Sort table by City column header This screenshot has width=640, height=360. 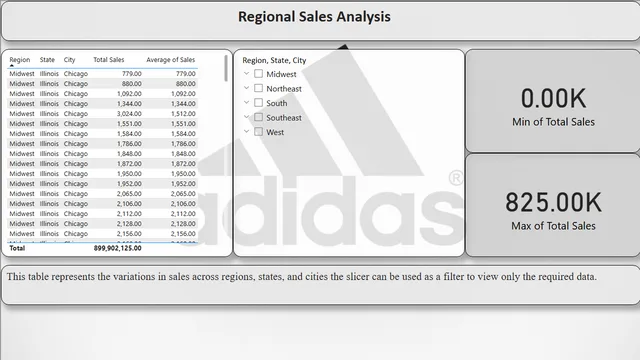coord(69,60)
